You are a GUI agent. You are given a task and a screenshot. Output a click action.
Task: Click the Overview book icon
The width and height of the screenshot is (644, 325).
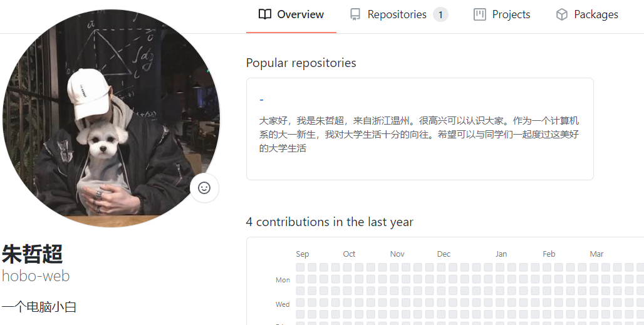265,14
